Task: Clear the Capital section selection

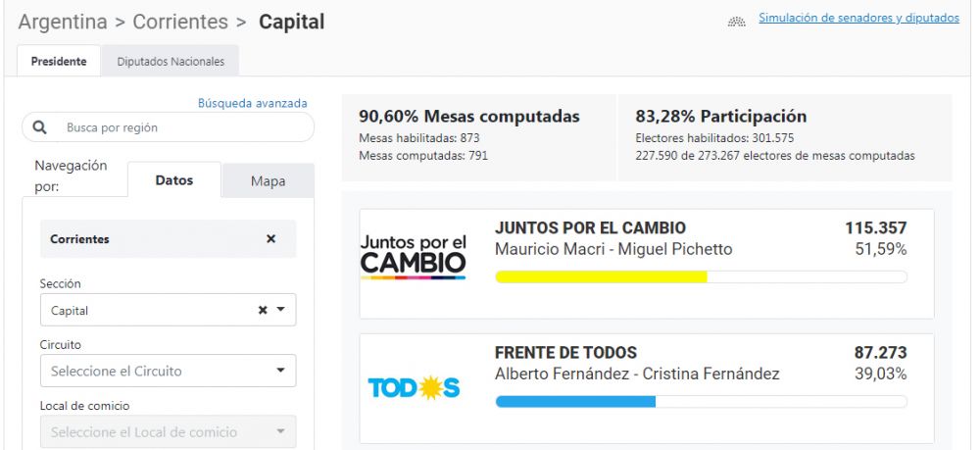Action: pos(263,310)
